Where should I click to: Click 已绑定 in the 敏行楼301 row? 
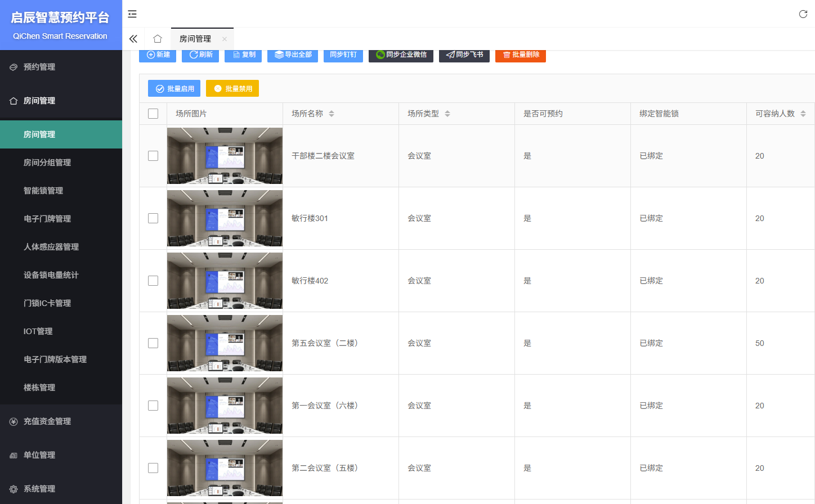[x=651, y=218]
